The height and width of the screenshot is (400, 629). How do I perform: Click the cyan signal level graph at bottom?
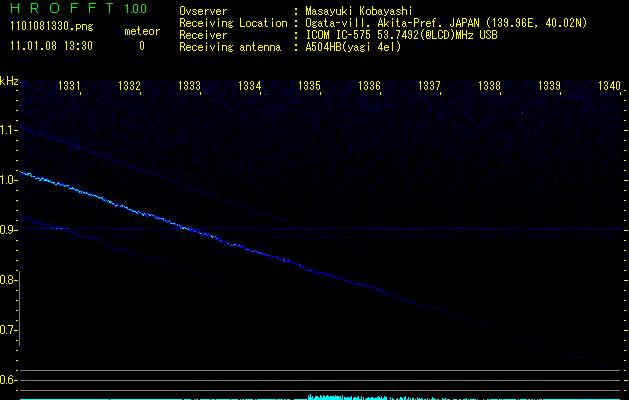tap(321, 398)
